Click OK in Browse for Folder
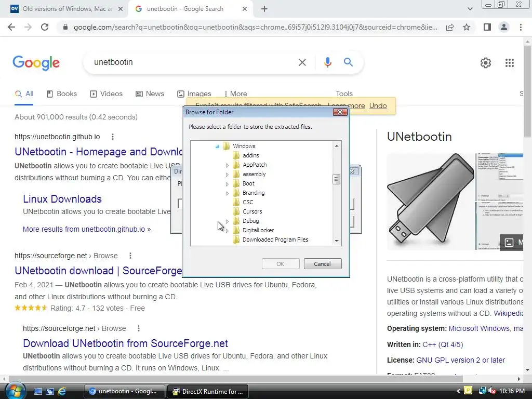This screenshot has height=399, width=532. coord(280,263)
